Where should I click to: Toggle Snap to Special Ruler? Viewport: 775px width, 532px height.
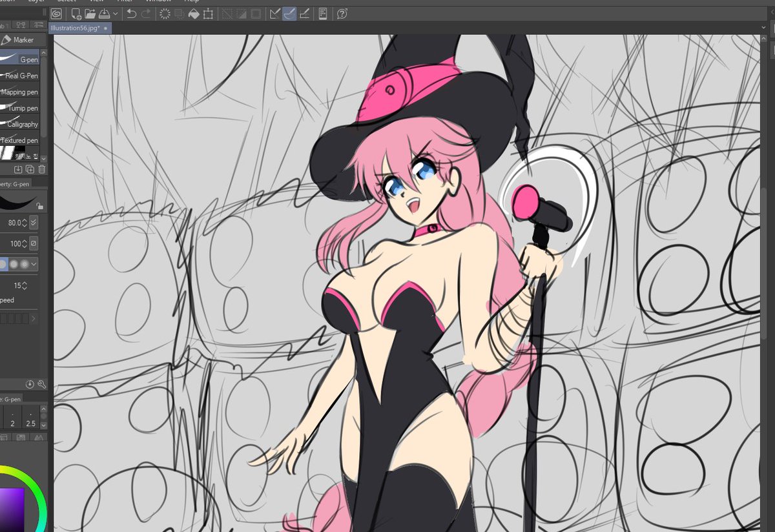[x=289, y=14]
